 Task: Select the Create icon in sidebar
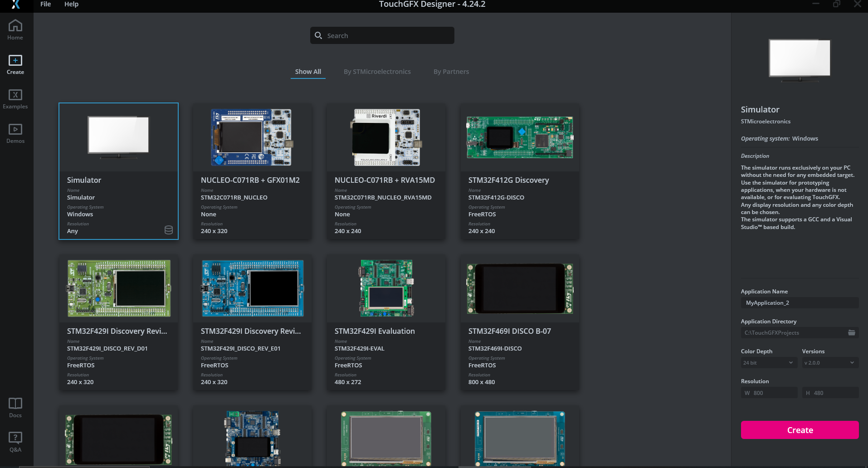(x=15, y=63)
